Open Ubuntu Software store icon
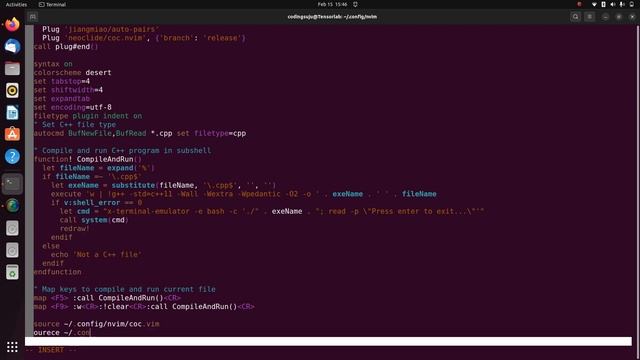Viewport: 640px width, 360px height. (12, 134)
